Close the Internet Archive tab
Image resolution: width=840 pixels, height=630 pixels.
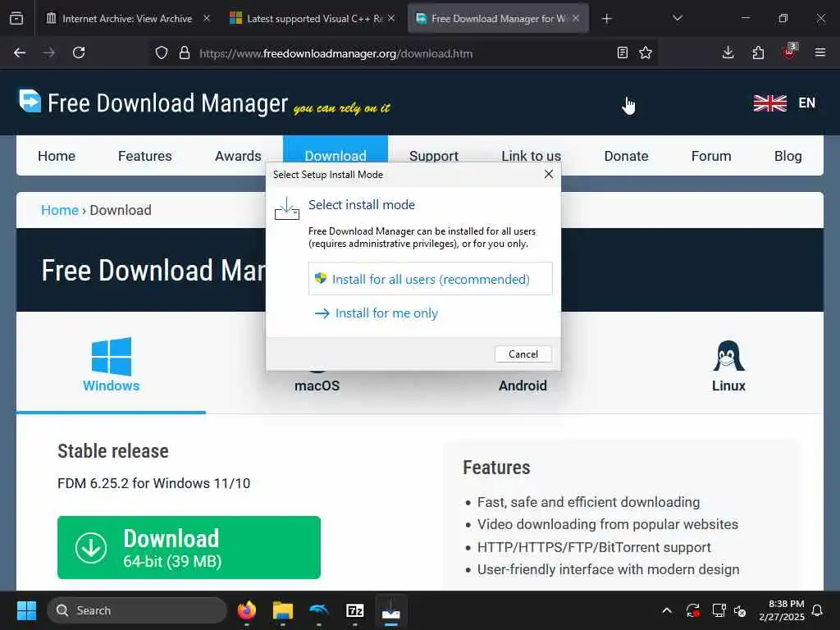coord(207,18)
